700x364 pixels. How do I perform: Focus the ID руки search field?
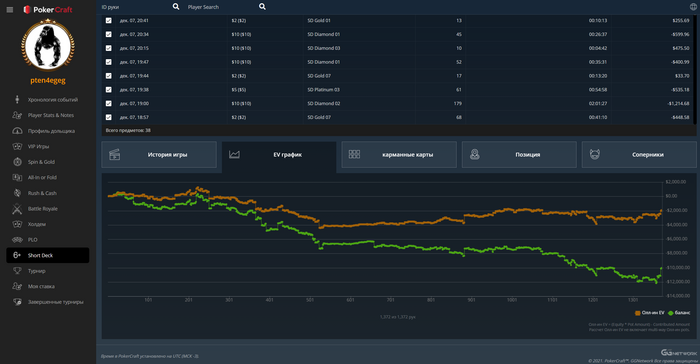click(x=136, y=7)
